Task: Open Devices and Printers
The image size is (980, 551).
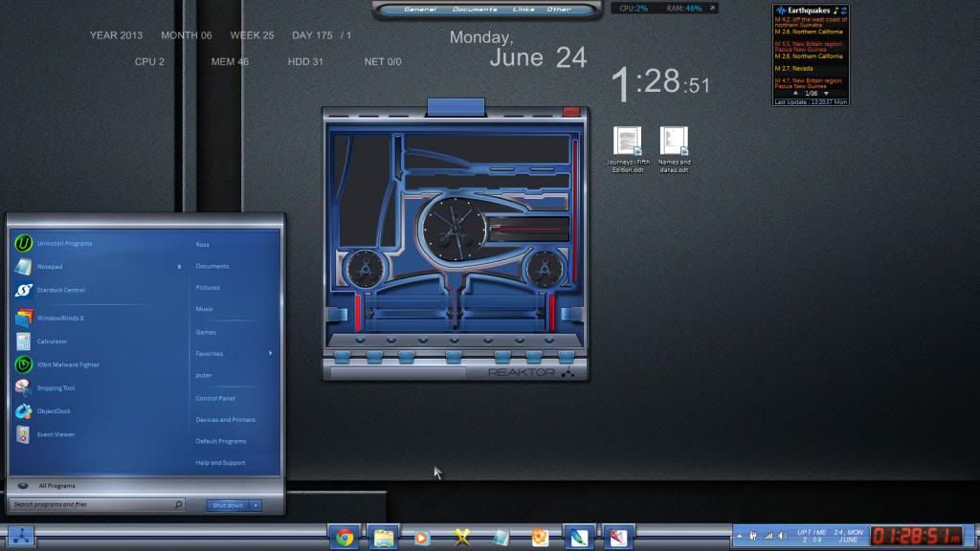Action: point(225,420)
